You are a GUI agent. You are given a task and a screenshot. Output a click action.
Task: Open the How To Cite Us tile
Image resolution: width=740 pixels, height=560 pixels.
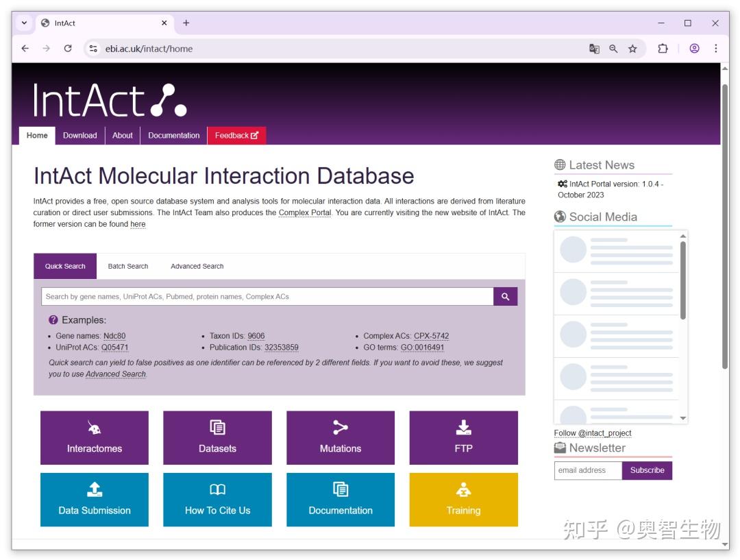[218, 500]
